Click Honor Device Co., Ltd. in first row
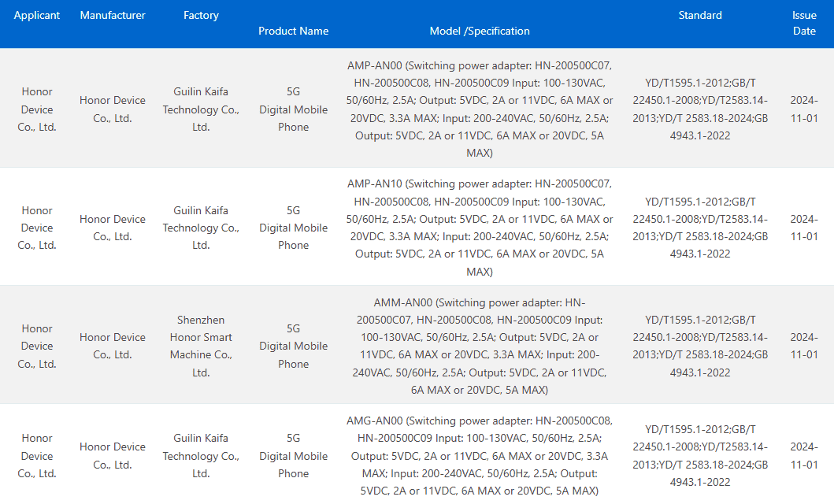 click(36, 109)
